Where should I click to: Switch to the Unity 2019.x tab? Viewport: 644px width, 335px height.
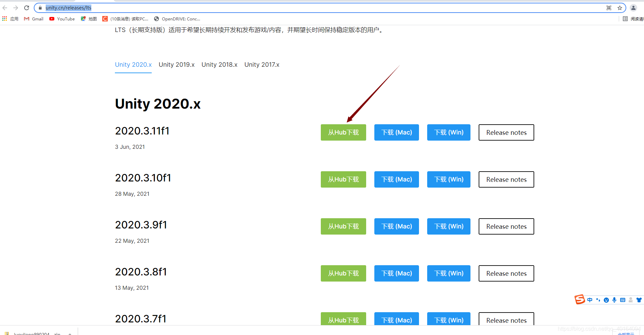[x=177, y=65]
